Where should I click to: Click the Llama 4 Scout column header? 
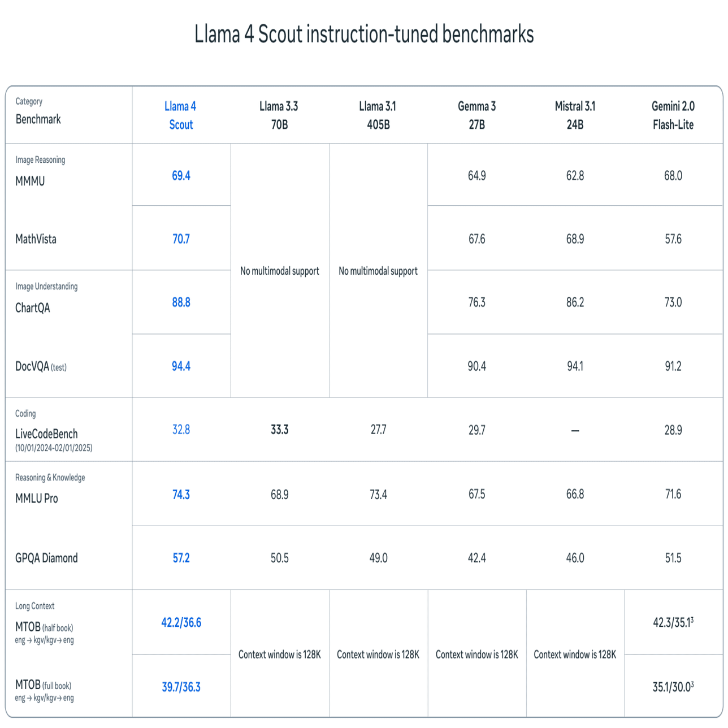(181, 115)
